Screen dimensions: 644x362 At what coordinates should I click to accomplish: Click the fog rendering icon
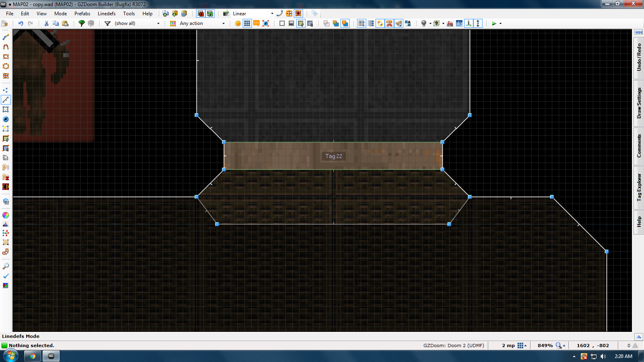(x=450, y=23)
